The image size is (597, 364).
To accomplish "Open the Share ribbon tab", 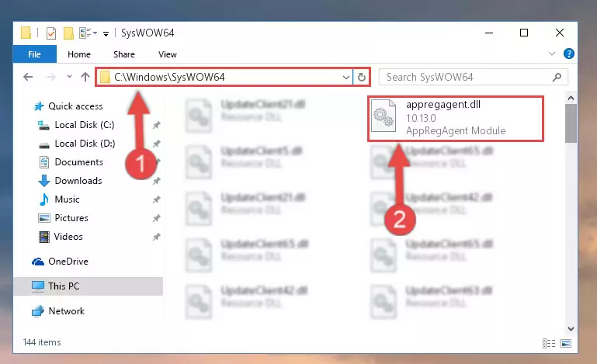I will point(124,54).
